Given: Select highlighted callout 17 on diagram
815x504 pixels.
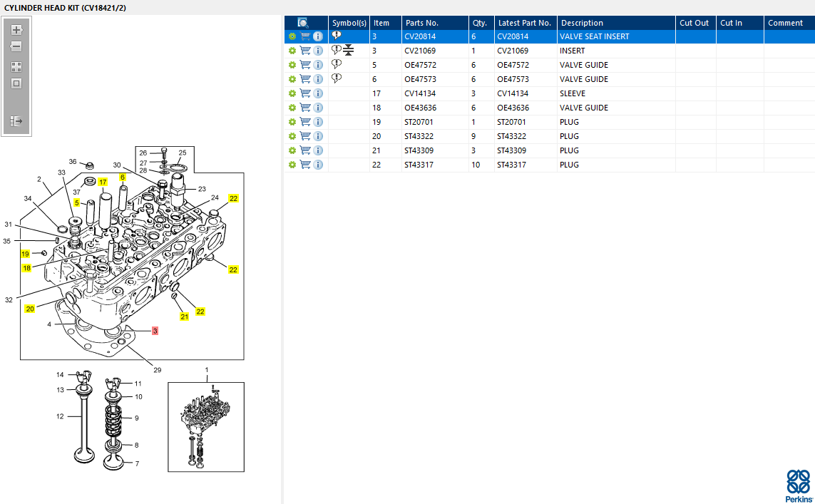Looking at the screenshot, I should coord(103,182).
